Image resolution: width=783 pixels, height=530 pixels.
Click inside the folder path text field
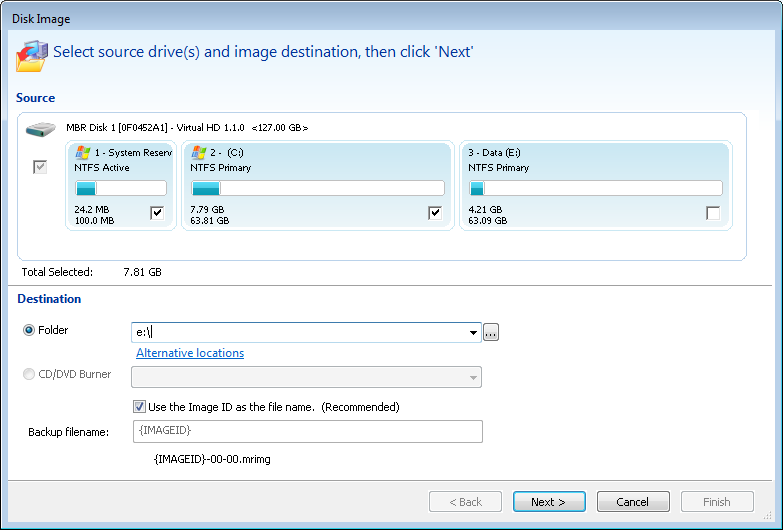click(x=300, y=333)
